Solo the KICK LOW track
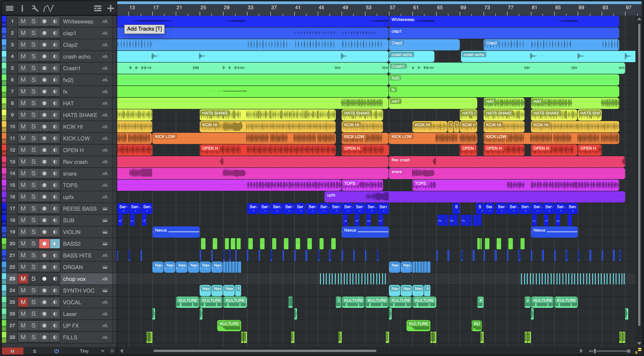Screen dimensions: 644x356 34,138
